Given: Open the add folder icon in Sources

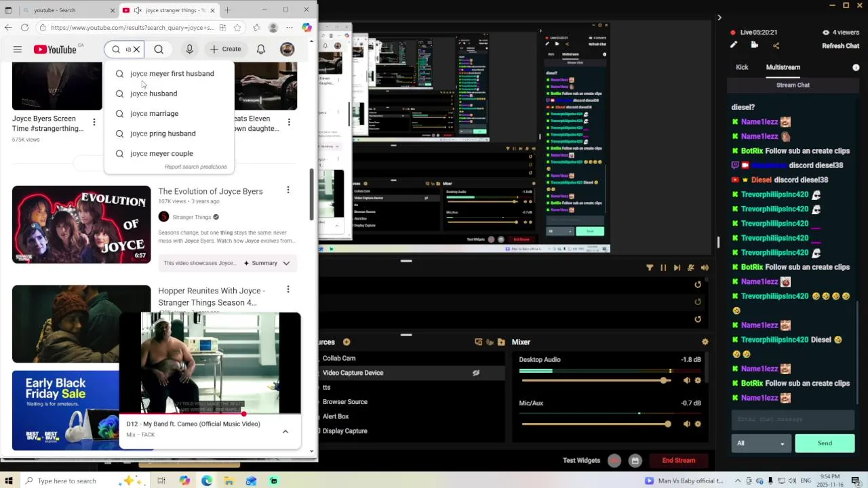Looking at the screenshot, I should pos(501,342).
